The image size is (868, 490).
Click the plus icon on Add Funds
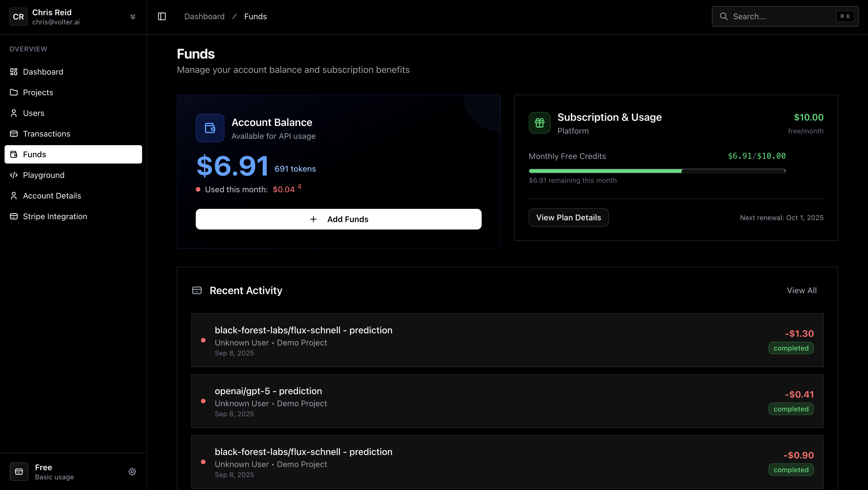pos(313,219)
